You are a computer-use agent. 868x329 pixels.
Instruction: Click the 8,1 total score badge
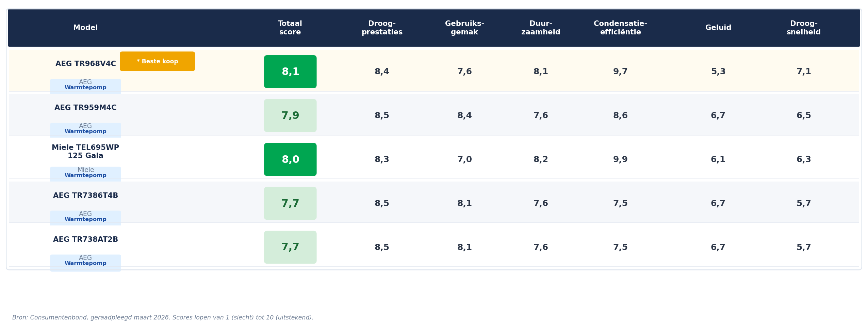pos(290,72)
